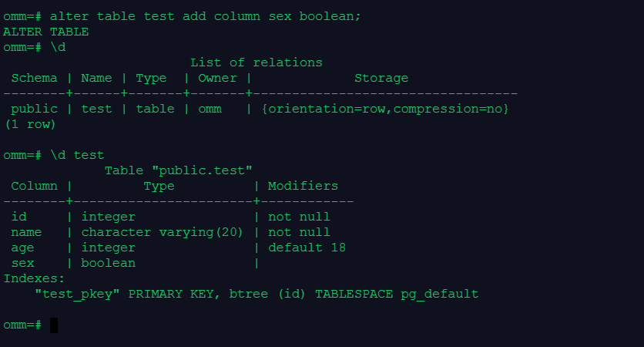Click the "(1 row)" result count
The height and width of the screenshot is (347, 644).
[30, 124]
